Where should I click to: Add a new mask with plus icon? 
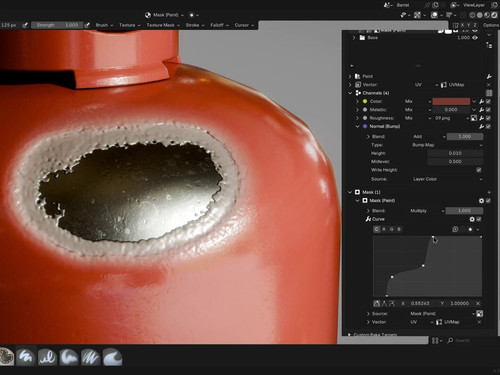(489, 192)
